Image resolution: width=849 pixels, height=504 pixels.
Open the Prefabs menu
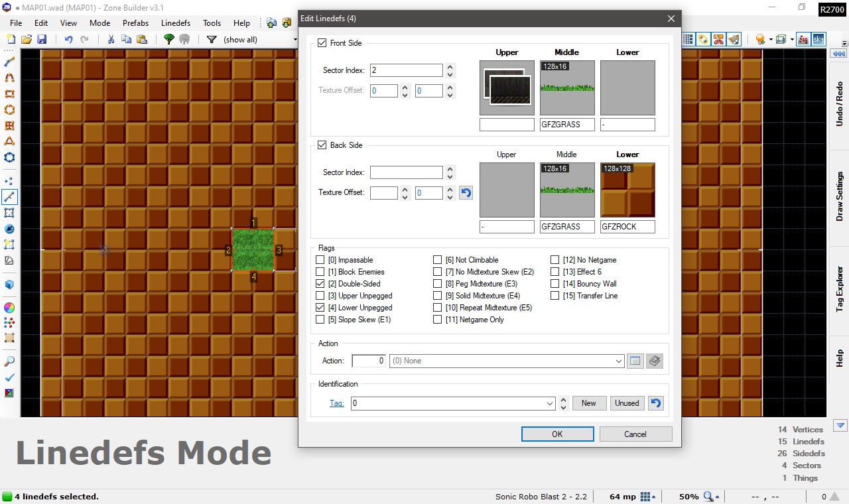135,23
